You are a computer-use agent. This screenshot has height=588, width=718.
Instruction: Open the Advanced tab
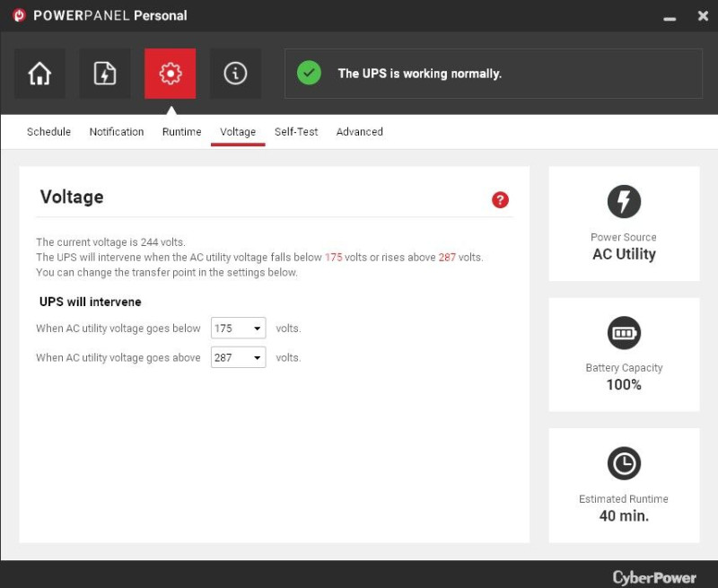[x=360, y=132]
